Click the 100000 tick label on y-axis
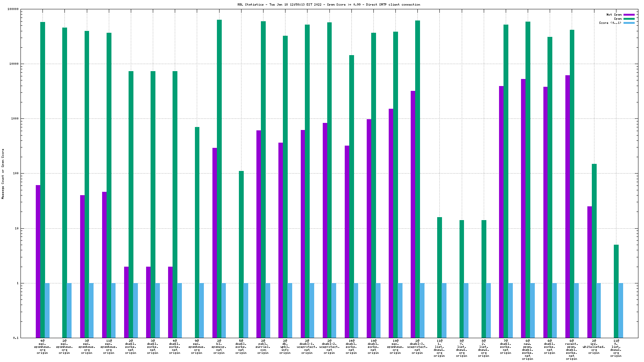The image size is (644, 362). 13,9
